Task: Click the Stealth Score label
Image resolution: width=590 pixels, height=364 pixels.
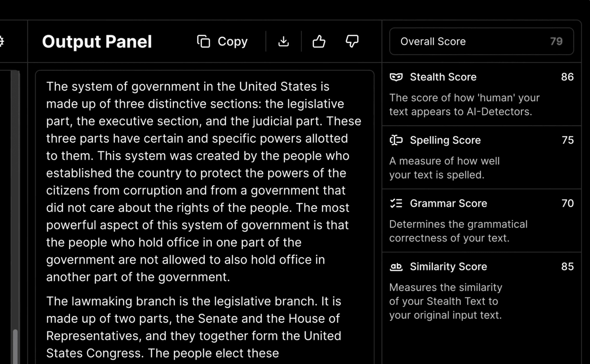Action: point(443,77)
